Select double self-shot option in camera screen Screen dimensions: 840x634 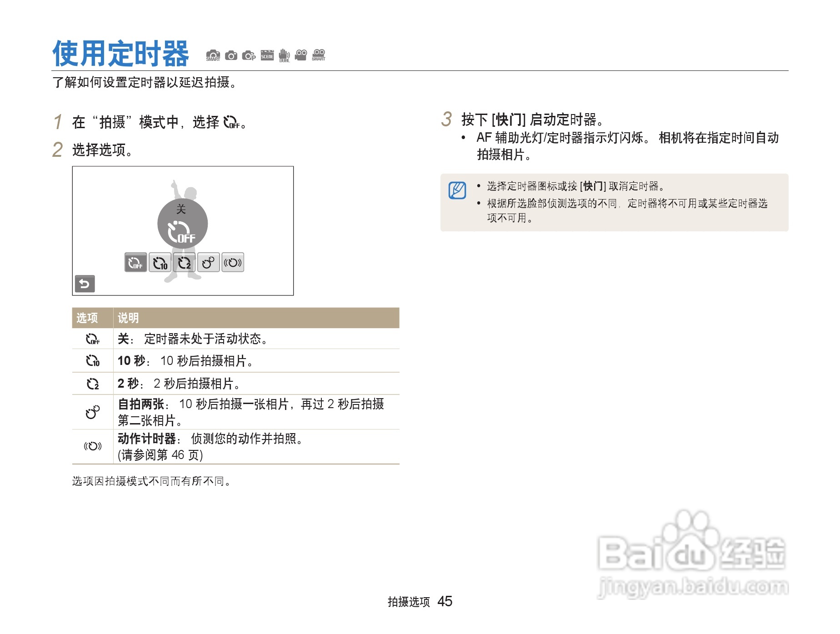(x=208, y=262)
